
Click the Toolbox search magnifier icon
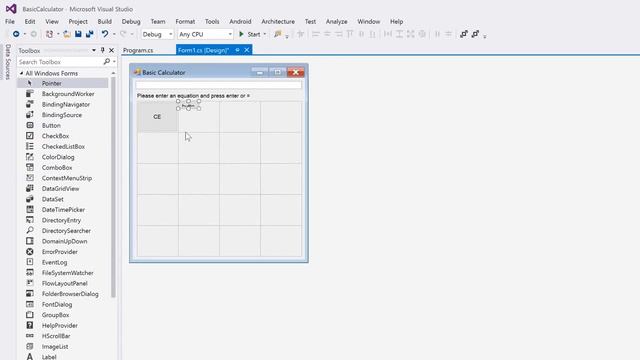(x=107, y=62)
